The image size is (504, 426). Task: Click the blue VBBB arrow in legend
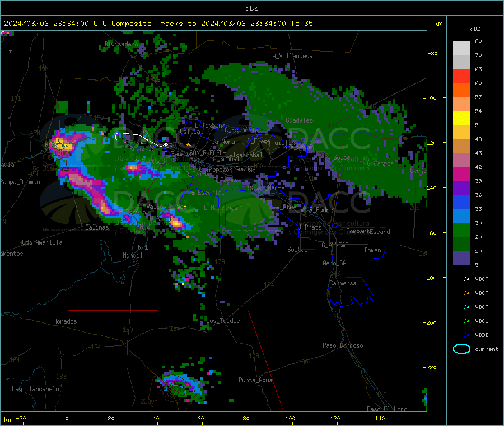461,335
